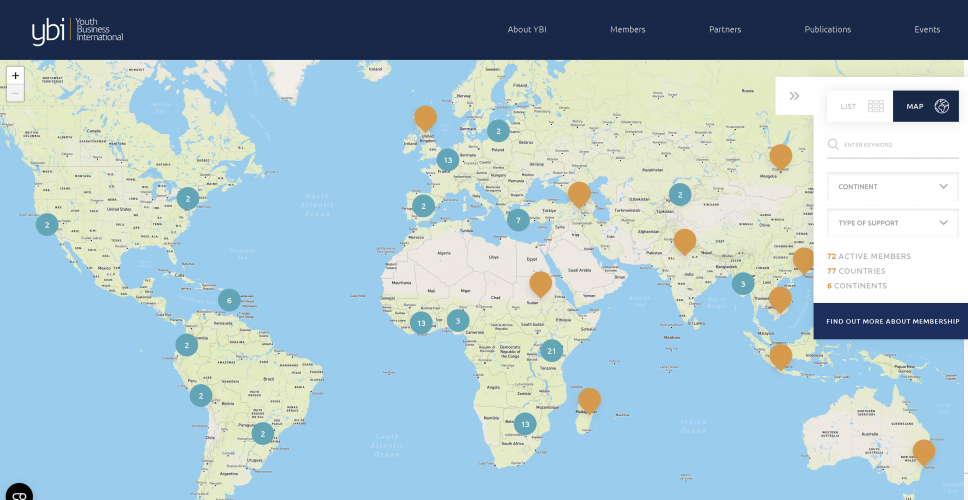
Task: Switch to MAP view
Action: (926, 106)
